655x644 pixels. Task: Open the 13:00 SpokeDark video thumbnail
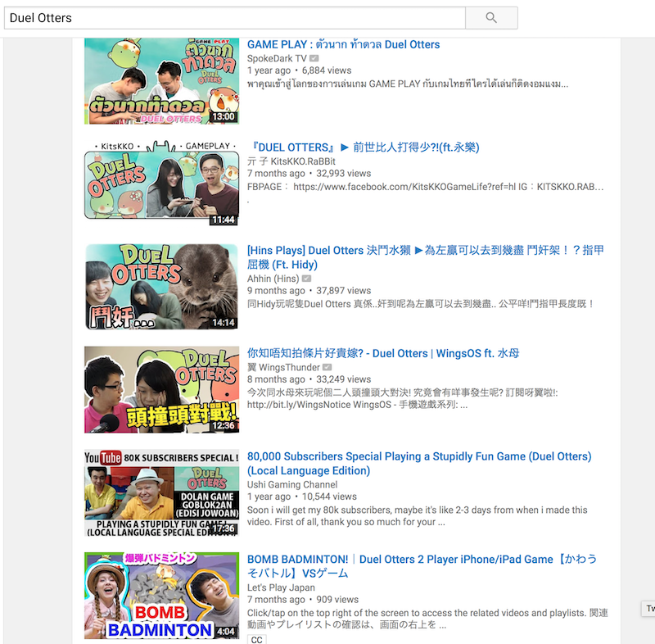[161, 81]
